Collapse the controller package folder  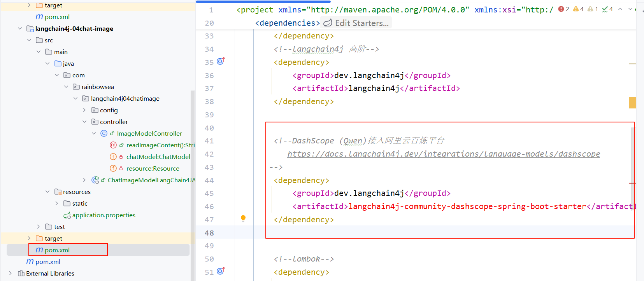click(x=84, y=122)
